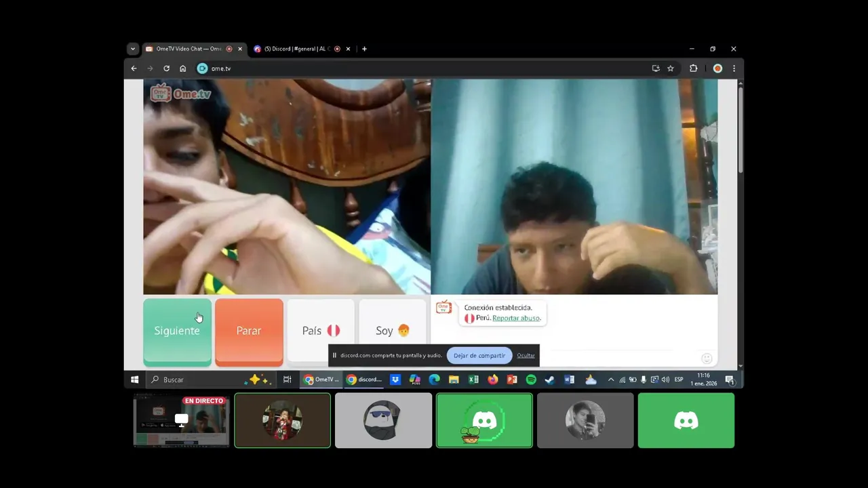The width and height of the screenshot is (868, 488).
Task: Open Microsoft Edge from the taskbar
Action: (x=434, y=380)
